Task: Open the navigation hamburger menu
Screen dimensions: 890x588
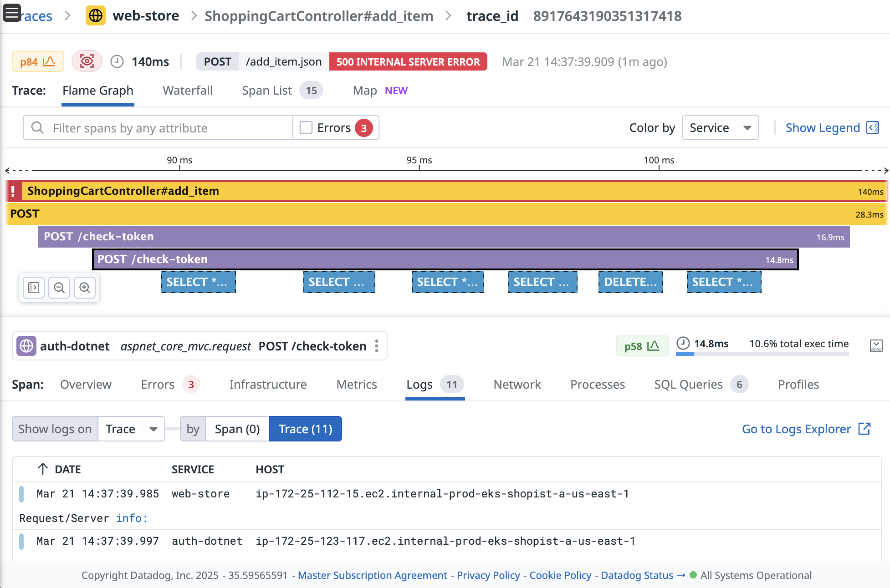Action: (11, 13)
